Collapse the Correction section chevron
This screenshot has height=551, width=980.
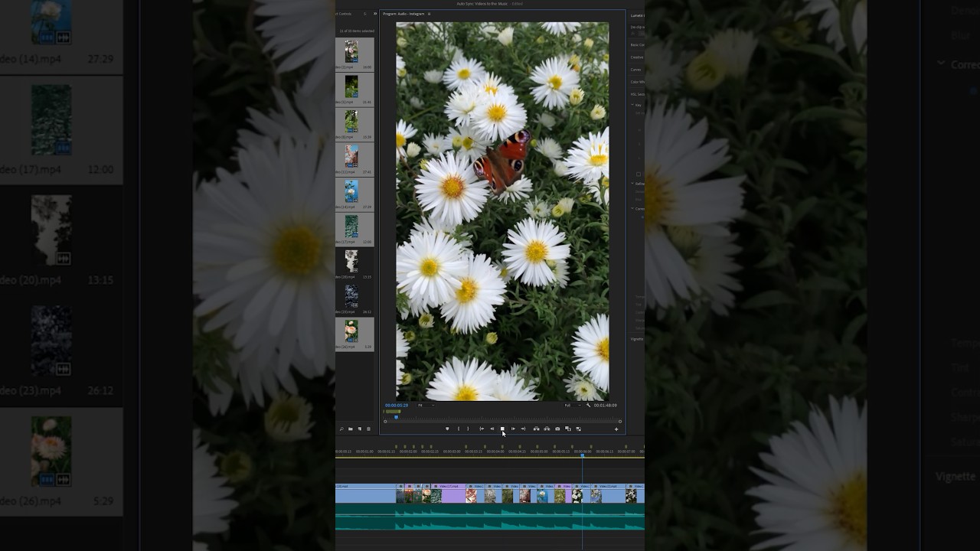pos(632,208)
